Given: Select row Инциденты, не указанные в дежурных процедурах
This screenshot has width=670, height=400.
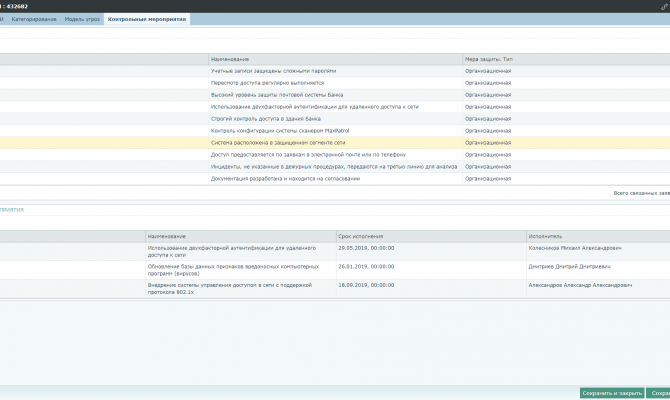Looking at the screenshot, I should [x=335, y=167].
